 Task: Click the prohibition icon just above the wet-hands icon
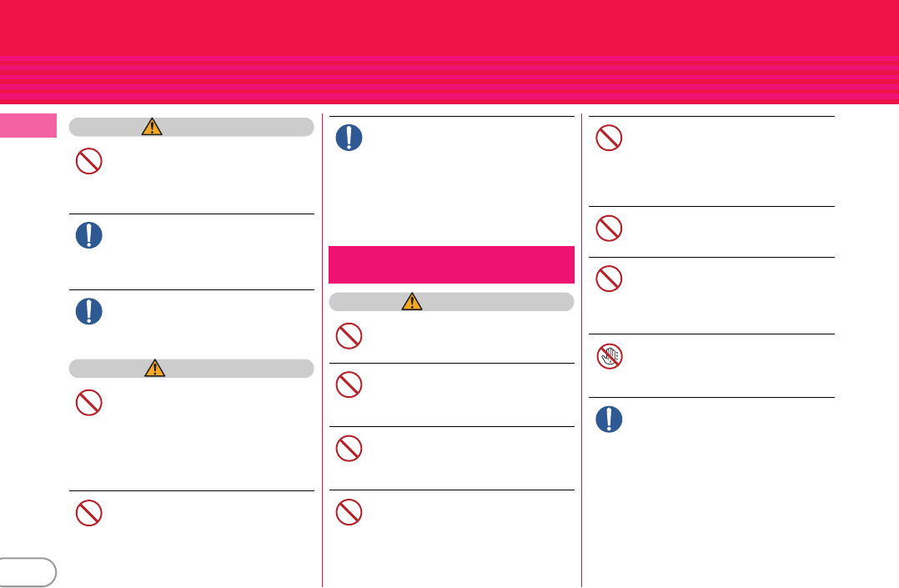point(609,279)
